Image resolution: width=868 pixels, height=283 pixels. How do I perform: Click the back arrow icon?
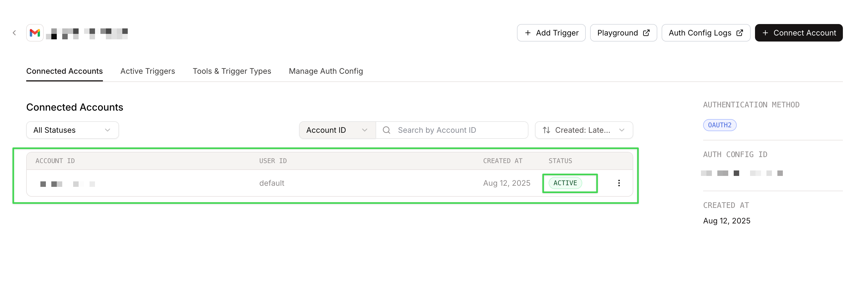coord(14,33)
